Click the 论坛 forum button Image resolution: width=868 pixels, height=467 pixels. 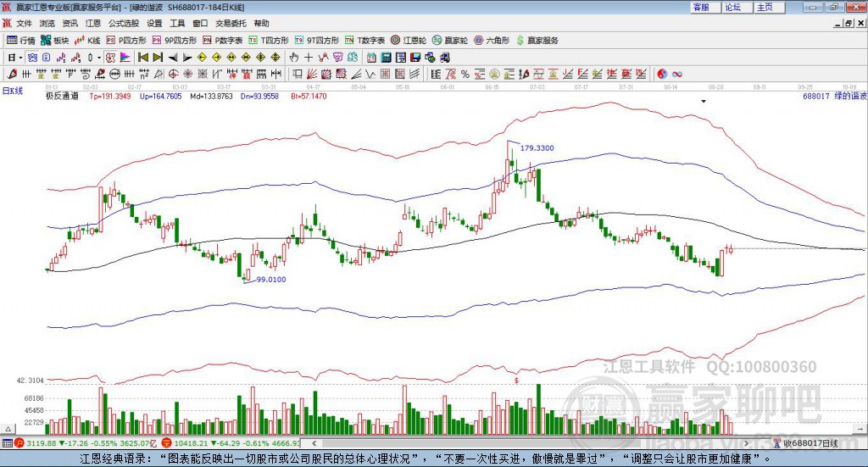737,7
